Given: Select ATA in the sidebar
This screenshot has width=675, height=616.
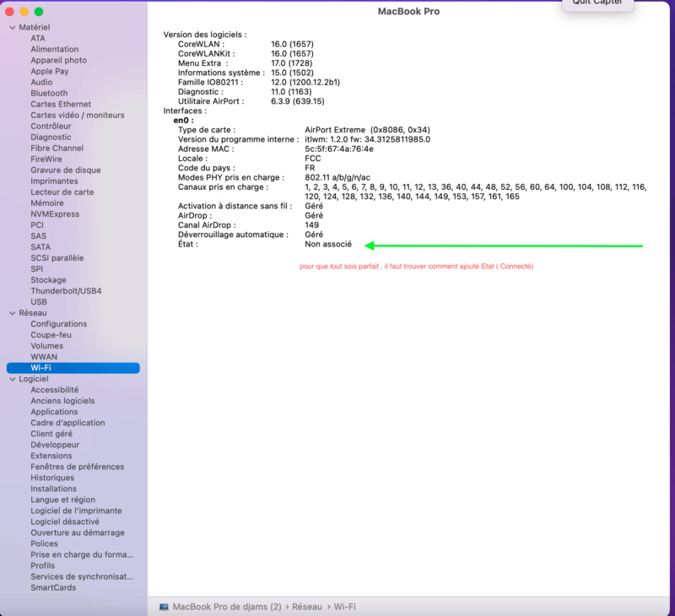Looking at the screenshot, I should tap(38, 38).
